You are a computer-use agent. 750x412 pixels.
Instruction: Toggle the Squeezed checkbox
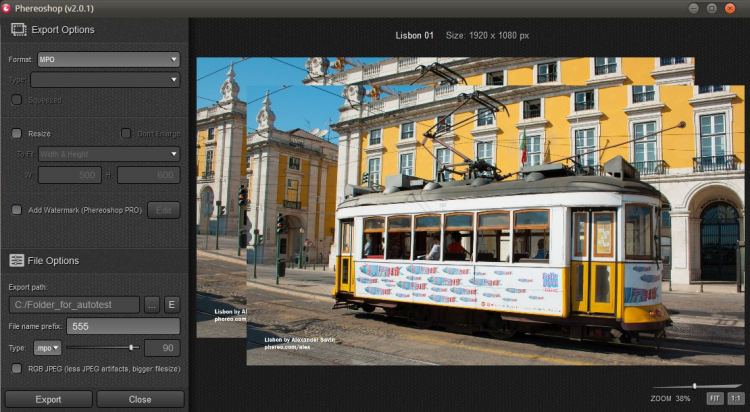tap(17, 100)
